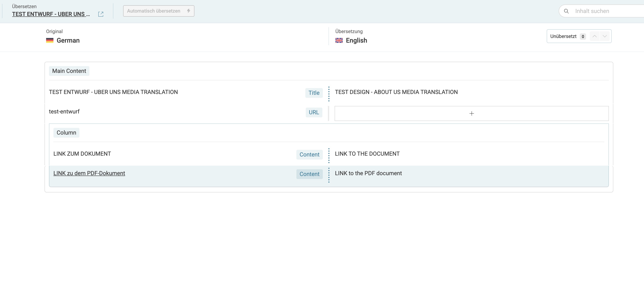This screenshot has height=300, width=644.
Task: Click the plus icon to add URL translation
Action: [x=472, y=114]
